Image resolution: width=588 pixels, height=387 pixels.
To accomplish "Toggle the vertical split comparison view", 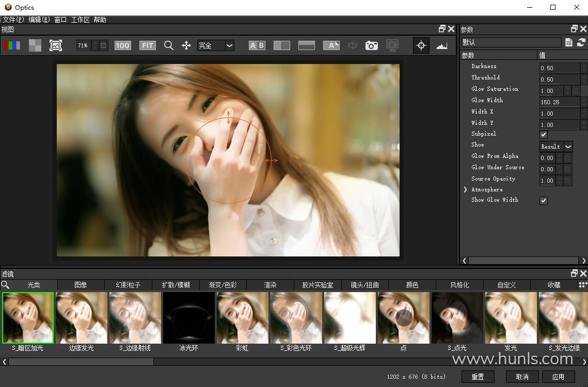I will tap(281, 45).
